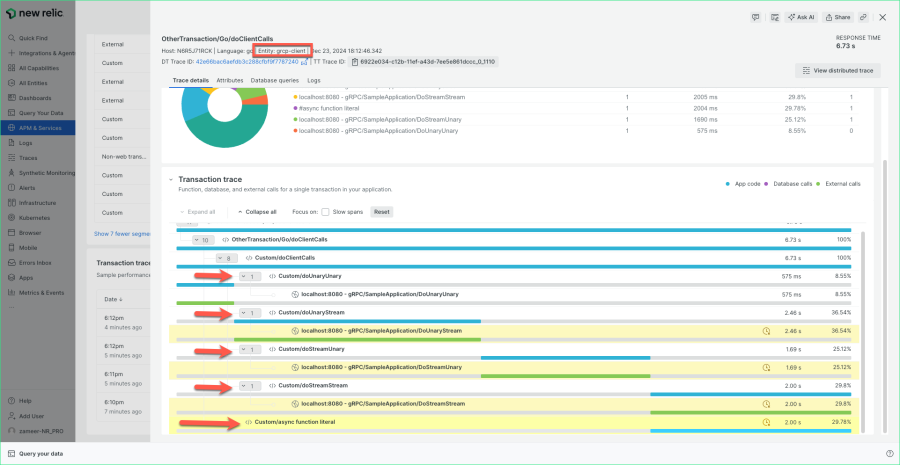
Task: Click the Errors Inbox sidebar icon
Action: click(x=11, y=262)
